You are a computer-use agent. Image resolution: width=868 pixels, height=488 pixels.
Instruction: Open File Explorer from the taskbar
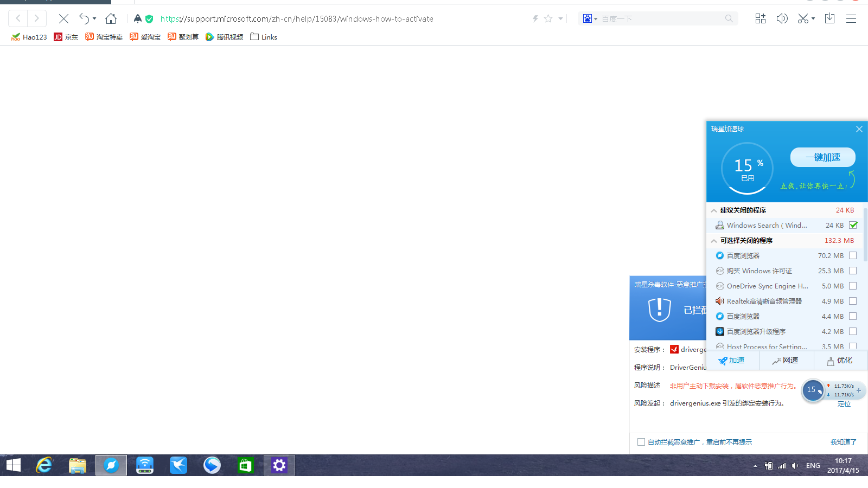78,465
